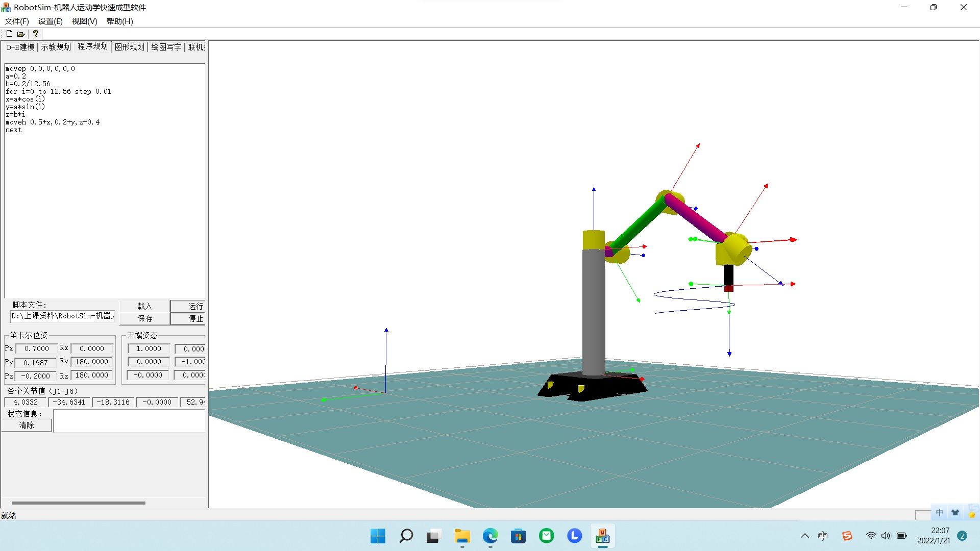Click the 清除 status button
Screen dimensions: 980x551
pyautogui.click(x=27, y=425)
